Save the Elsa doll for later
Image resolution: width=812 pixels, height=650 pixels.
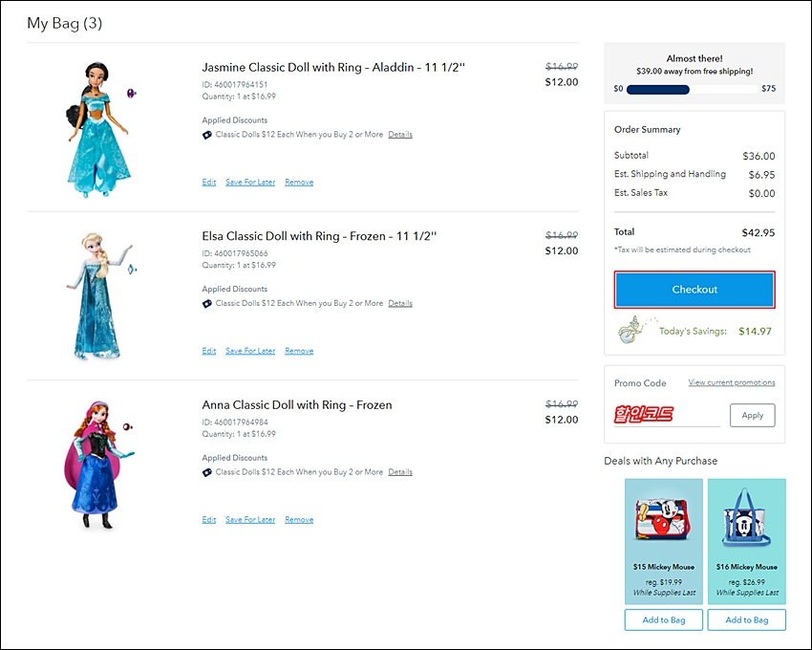[x=250, y=351]
